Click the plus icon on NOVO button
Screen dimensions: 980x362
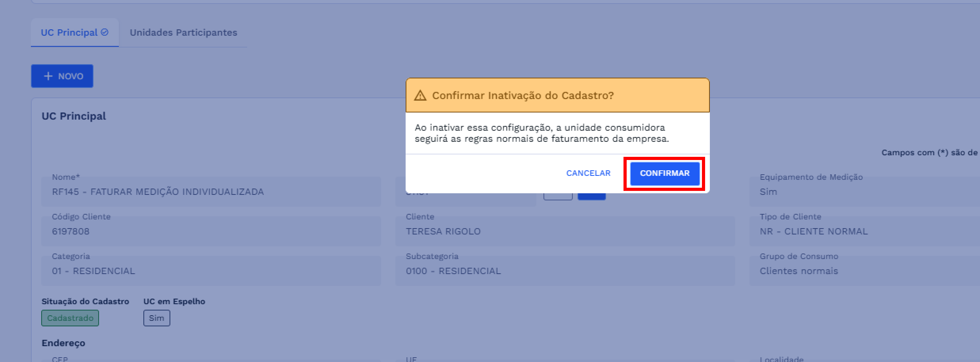(48, 76)
